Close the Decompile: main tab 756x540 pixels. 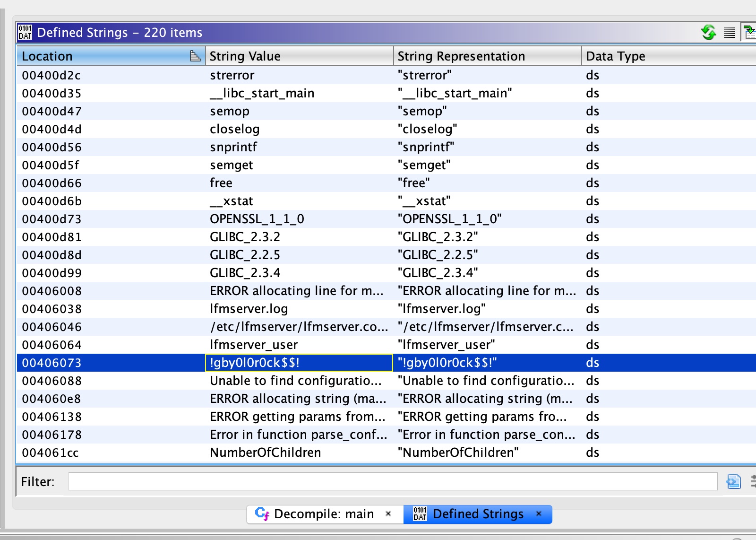coord(388,514)
